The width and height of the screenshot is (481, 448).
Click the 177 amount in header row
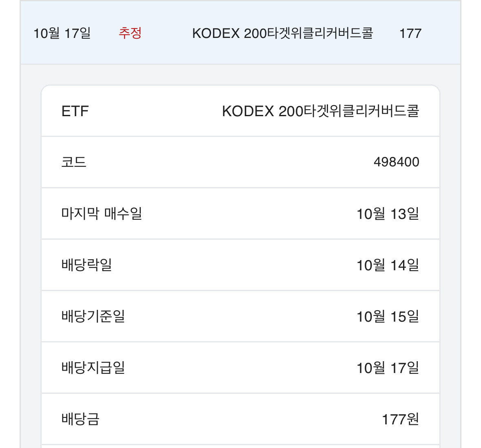[410, 33]
